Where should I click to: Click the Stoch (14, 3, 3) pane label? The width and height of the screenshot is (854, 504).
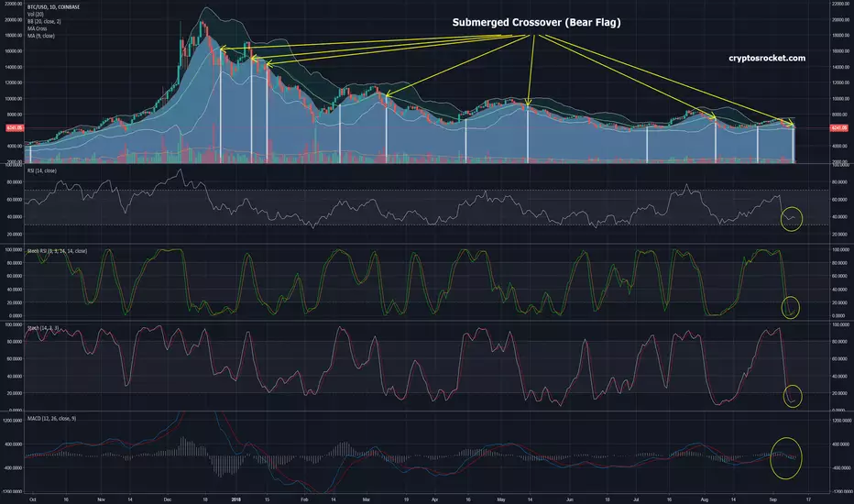point(43,328)
